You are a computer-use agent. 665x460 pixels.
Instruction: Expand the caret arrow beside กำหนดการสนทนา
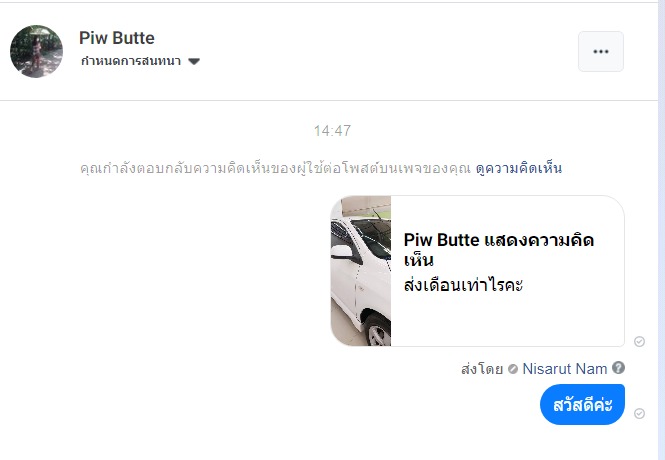(x=194, y=62)
